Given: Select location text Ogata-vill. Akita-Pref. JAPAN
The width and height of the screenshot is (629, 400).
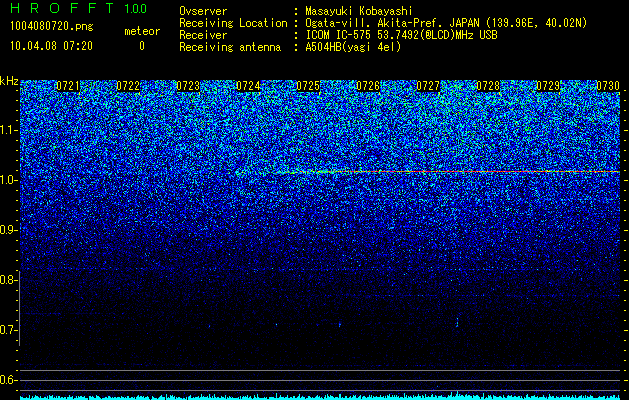Looking at the screenshot, I should [x=392, y=23].
